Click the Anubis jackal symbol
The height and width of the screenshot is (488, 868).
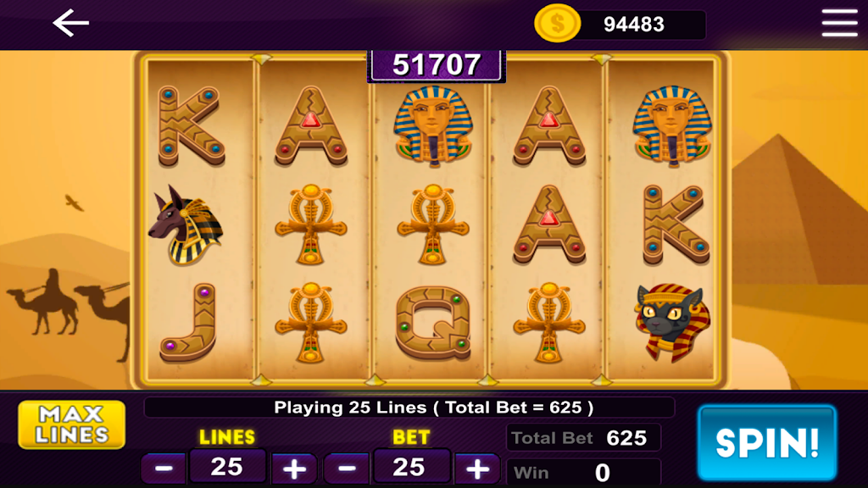[186, 225]
